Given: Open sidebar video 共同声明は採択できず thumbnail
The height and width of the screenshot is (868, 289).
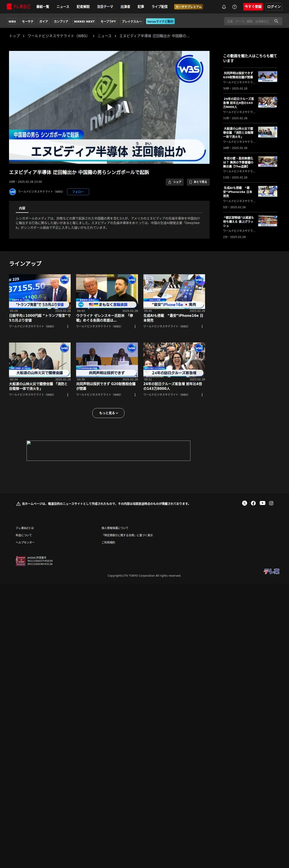Looking at the screenshot, I should [x=267, y=76].
